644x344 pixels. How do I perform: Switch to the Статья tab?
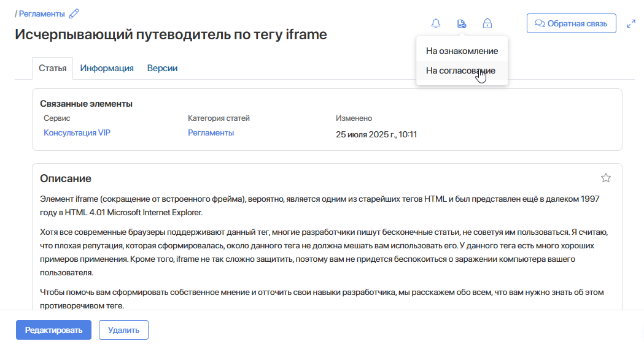tap(52, 68)
